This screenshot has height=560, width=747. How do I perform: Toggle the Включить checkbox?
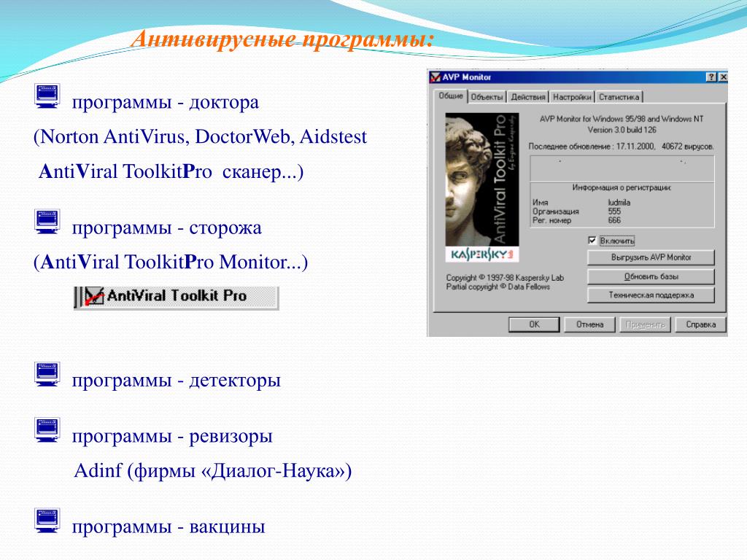592,241
